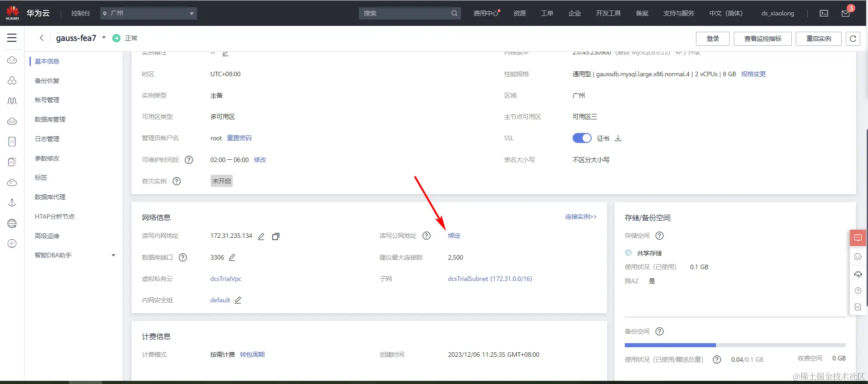Screen dimensions: 868x384
Task: Open 备份恢复 in the side menu
Action: click(x=47, y=81)
